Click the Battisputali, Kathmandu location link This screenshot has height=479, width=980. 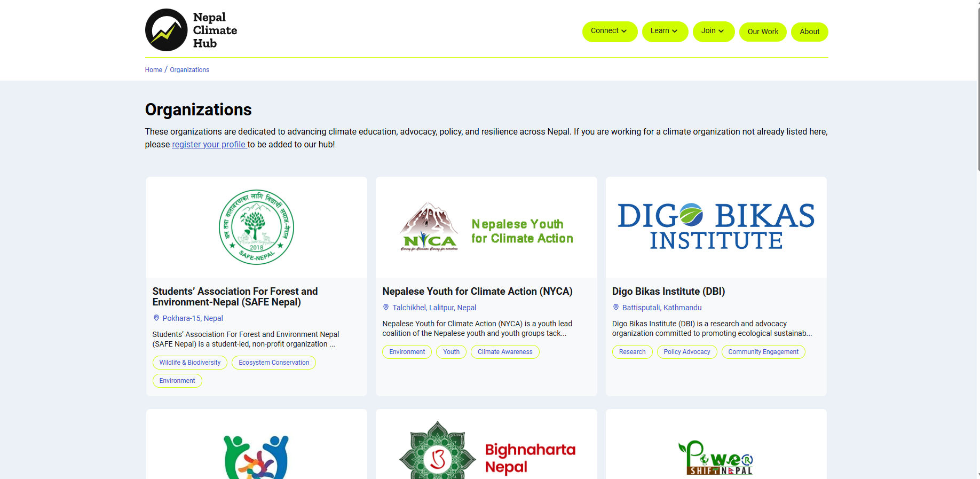pos(662,308)
